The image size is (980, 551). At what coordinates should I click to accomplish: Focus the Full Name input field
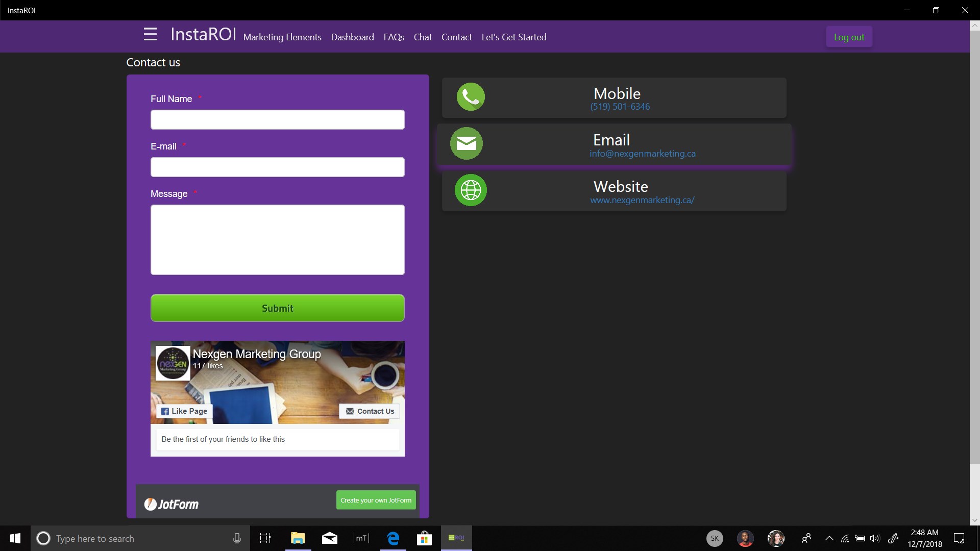pyautogui.click(x=277, y=120)
